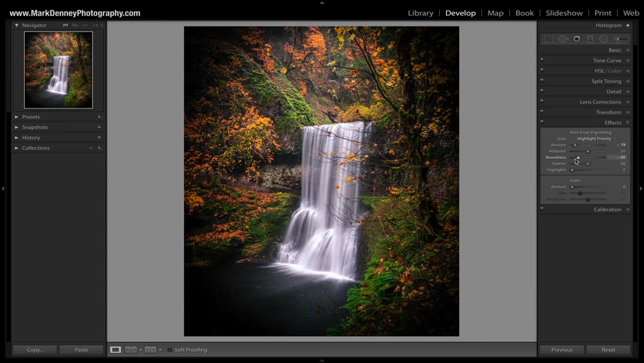This screenshot has height=363, width=644.
Task: Expand the Basic panel
Action: (627, 50)
